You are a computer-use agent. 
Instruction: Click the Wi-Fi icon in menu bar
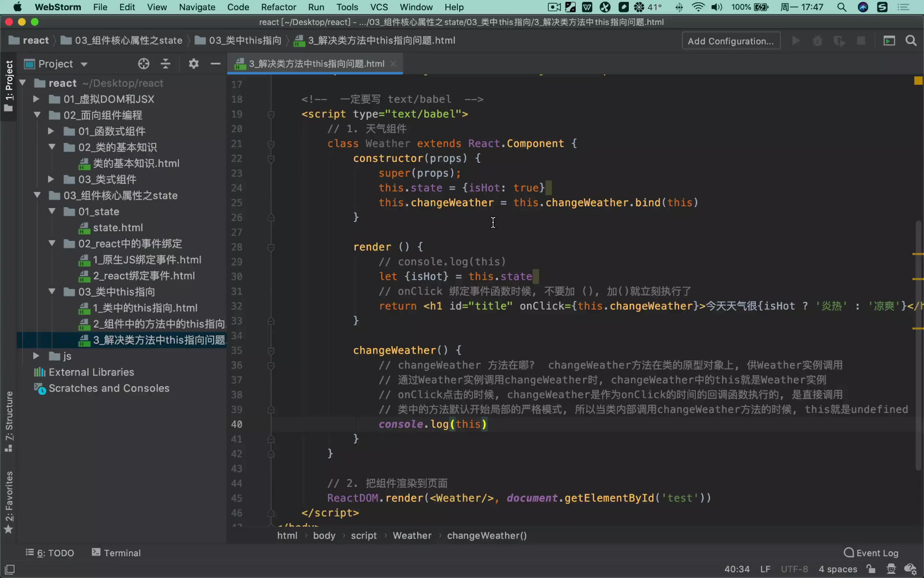point(698,7)
